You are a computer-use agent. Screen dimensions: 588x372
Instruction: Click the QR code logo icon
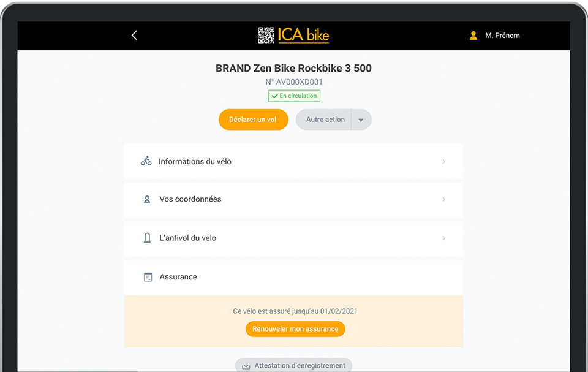pos(266,36)
